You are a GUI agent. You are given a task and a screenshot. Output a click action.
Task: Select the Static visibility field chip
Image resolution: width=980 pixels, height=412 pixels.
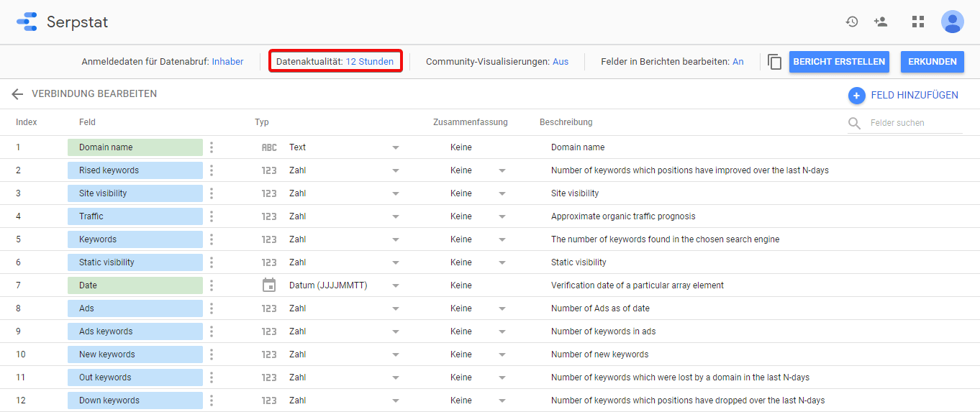click(x=135, y=262)
